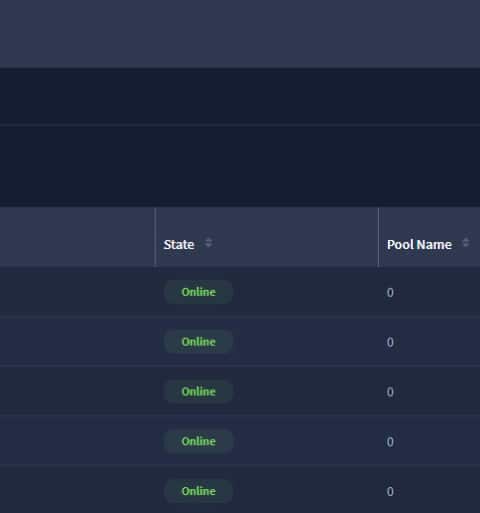
Task: Select the Online badge in second row
Action: tap(199, 342)
